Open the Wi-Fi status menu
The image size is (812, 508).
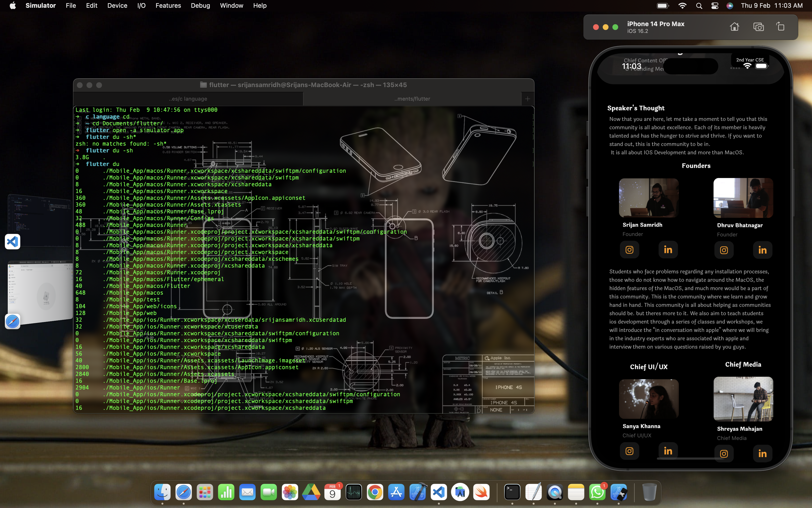pos(682,6)
